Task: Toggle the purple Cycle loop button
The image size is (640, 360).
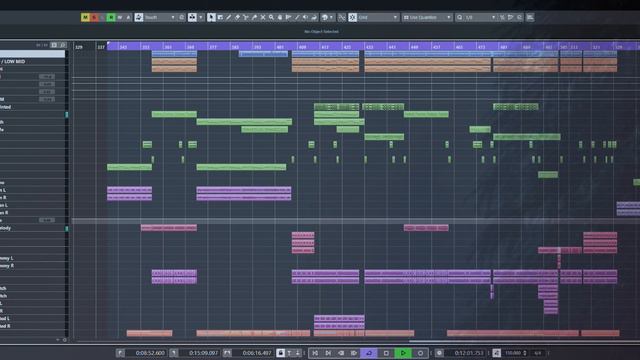Action: [x=369, y=353]
